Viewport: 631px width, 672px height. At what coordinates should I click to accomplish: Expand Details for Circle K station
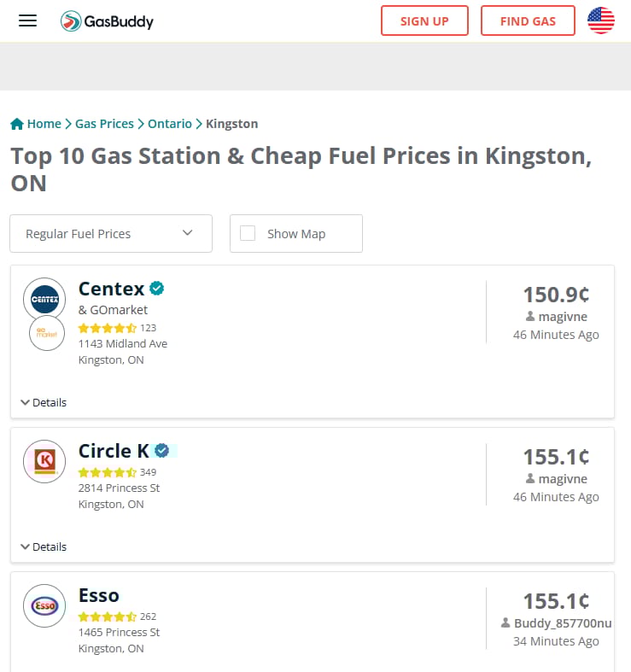(x=44, y=546)
